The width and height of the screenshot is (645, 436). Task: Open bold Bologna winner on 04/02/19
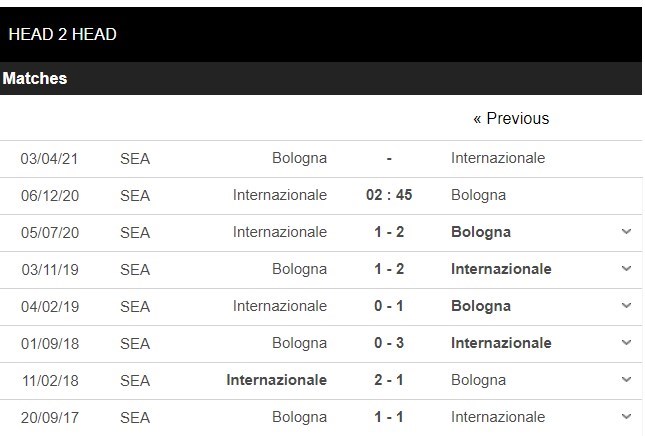(481, 306)
